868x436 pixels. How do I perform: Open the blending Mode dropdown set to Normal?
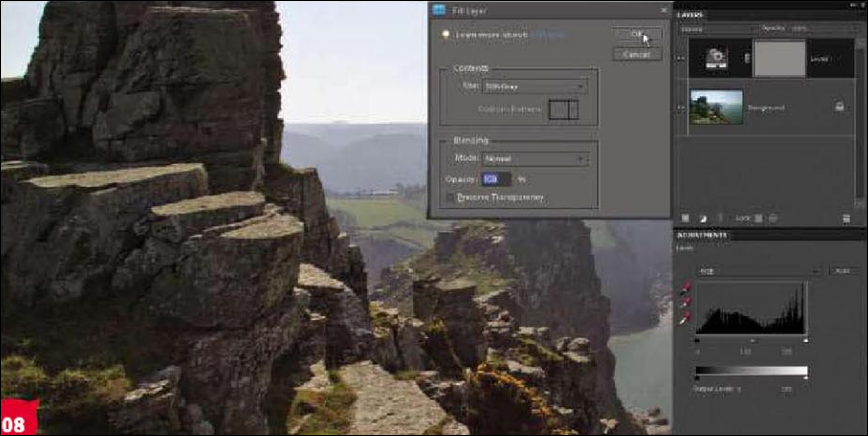pos(535,159)
